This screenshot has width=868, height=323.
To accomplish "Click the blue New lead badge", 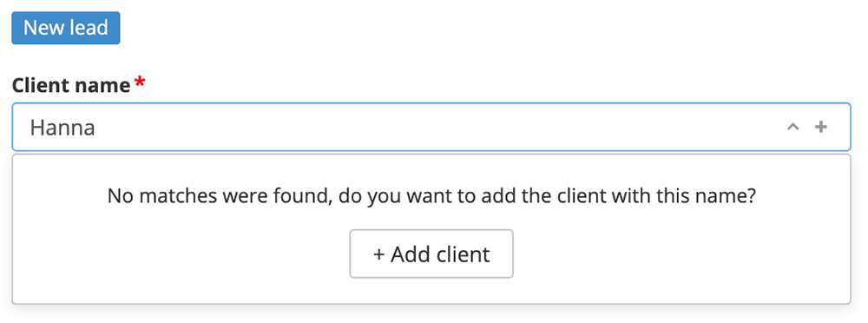I will tap(66, 28).
